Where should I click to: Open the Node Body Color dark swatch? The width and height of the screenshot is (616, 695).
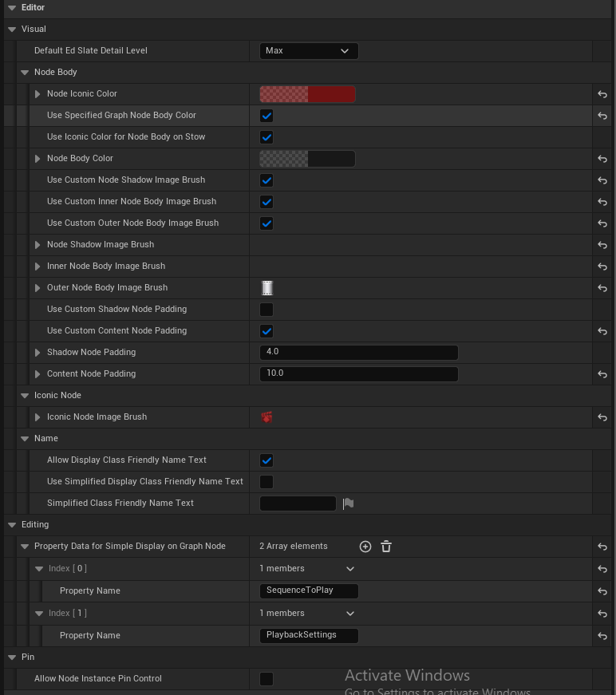pyautogui.click(x=307, y=159)
